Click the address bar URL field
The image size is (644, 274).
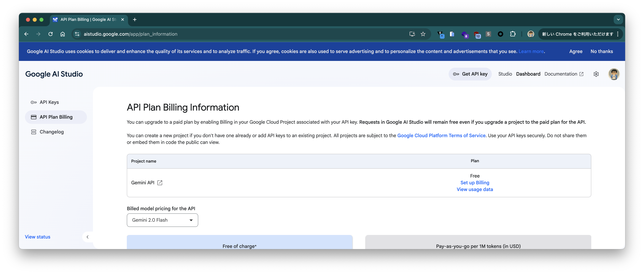[x=225, y=34]
